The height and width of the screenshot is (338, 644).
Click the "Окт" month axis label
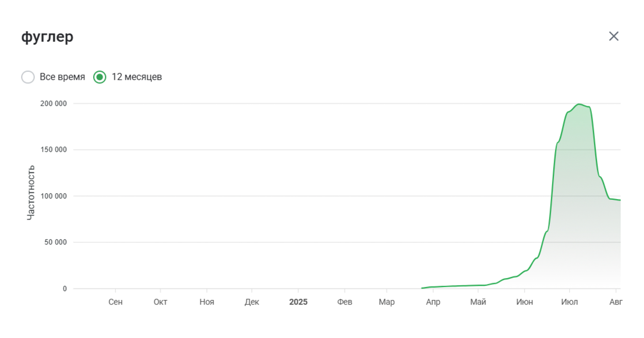161,302
